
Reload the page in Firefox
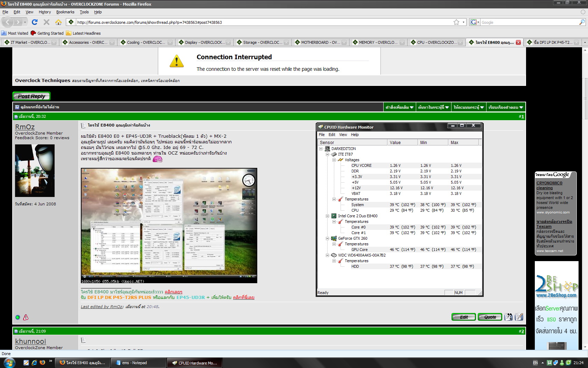pyautogui.click(x=34, y=22)
